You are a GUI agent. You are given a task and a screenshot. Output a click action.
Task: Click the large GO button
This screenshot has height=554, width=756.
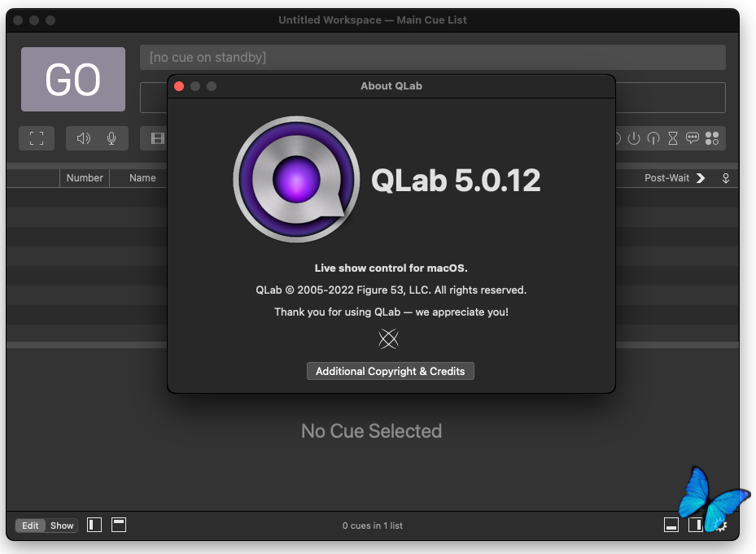(73, 79)
